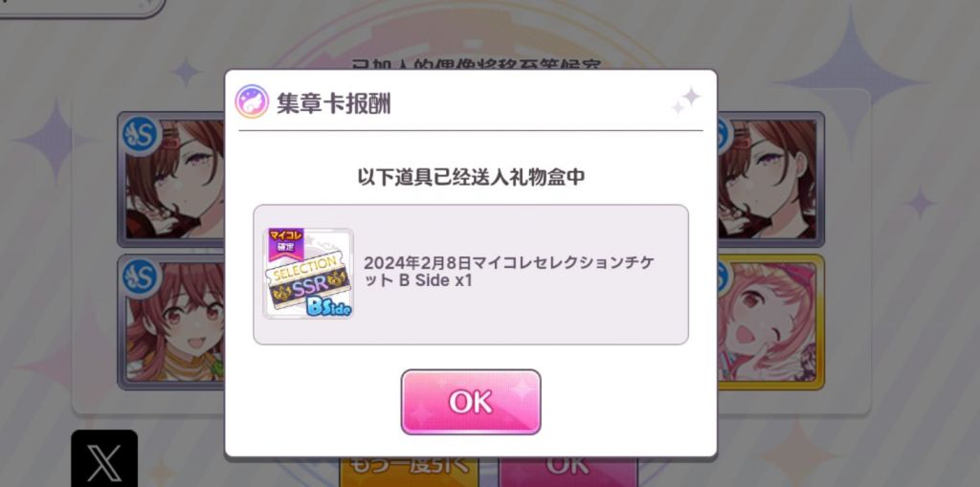
Task: View the brown-haired idol card on the right
Action: point(770,180)
